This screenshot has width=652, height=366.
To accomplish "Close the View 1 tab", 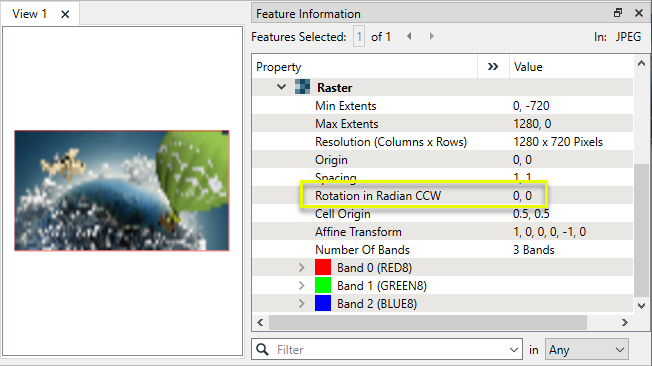I will [65, 14].
